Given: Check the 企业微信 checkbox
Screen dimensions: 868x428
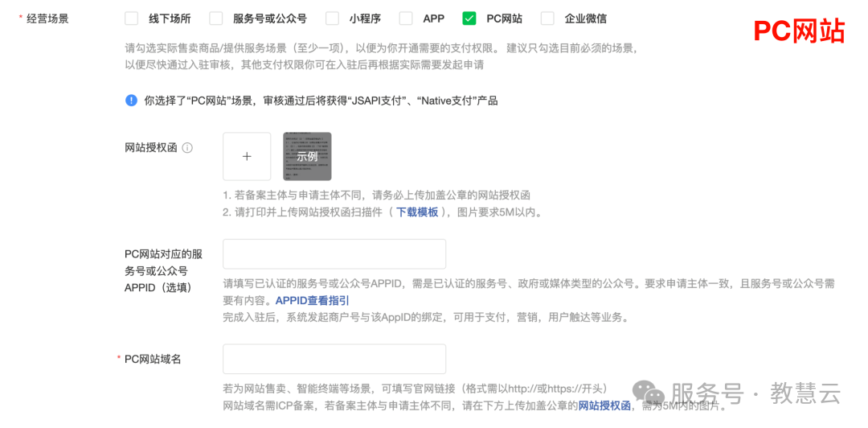Looking at the screenshot, I should [547, 19].
